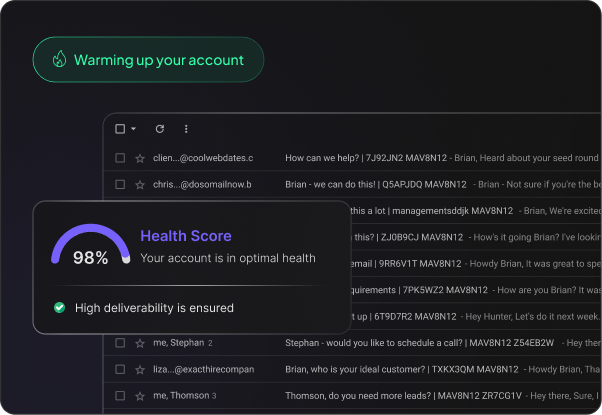This screenshot has width=602, height=415.
Task: Check the box beside me, Thomson email
Action: point(120,396)
